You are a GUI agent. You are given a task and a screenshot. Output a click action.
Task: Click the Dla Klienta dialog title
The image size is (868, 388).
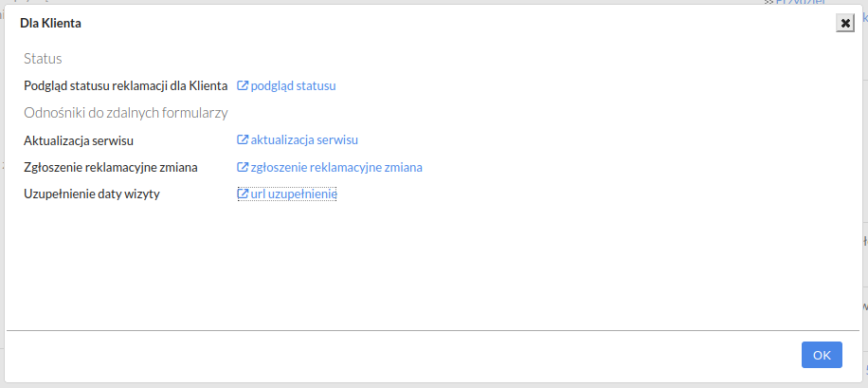click(50, 24)
